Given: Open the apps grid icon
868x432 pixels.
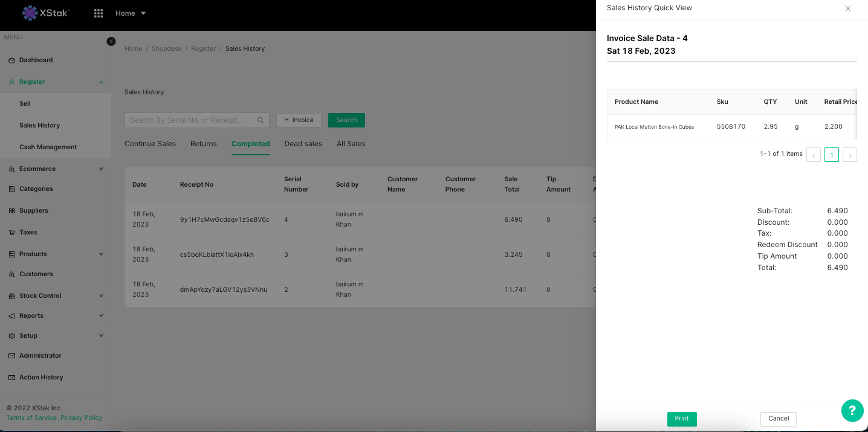Looking at the screenshot, I should [99, 13].
